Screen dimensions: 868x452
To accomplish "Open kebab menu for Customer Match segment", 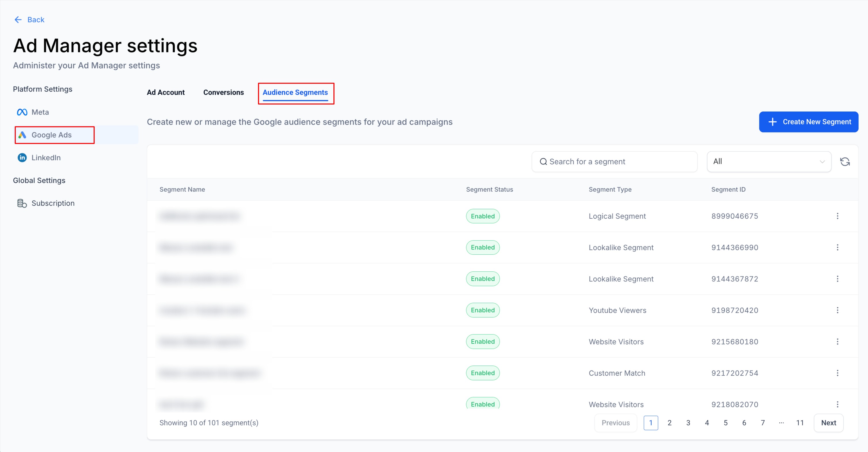I will [837, 373].
